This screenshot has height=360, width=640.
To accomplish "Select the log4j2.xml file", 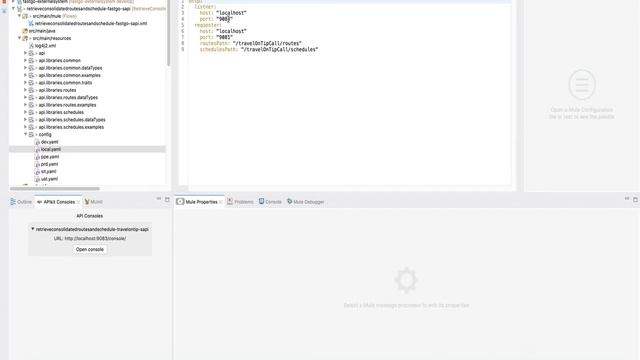I will 45,46.
